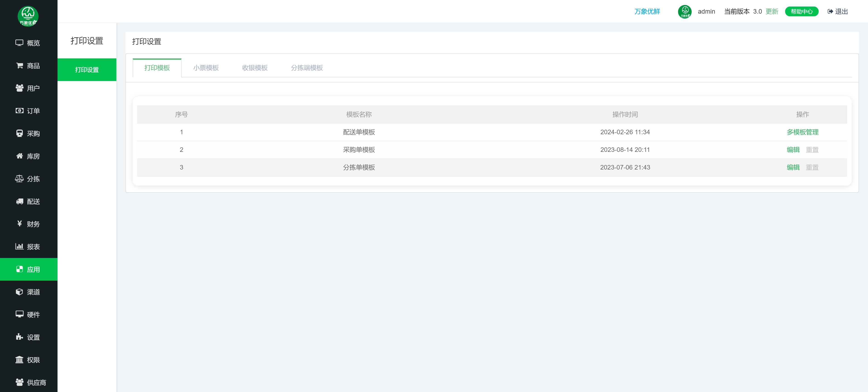
Task: Click the 退出 logout text
Action: [841, 12]
